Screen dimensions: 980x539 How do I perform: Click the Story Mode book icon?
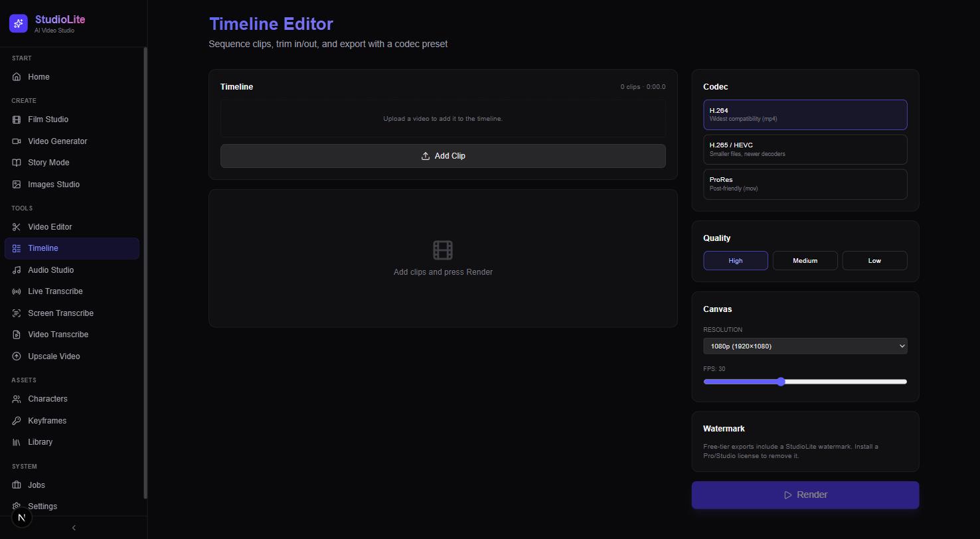tap(17, 163)
